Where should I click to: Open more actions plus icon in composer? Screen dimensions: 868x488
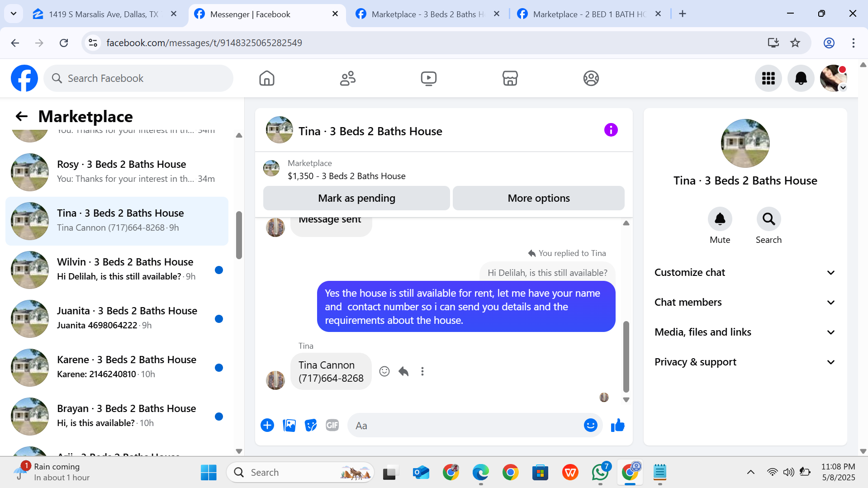coord(267,425)
